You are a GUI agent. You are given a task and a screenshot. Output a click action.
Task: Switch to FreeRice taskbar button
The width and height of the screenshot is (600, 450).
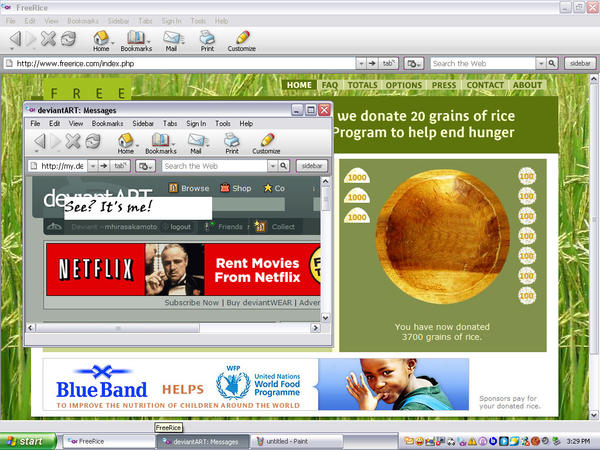click(x=108, y=442)
